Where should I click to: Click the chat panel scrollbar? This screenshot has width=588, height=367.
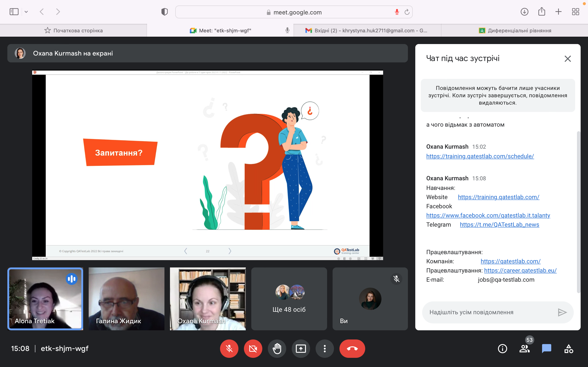pos(579,211)
